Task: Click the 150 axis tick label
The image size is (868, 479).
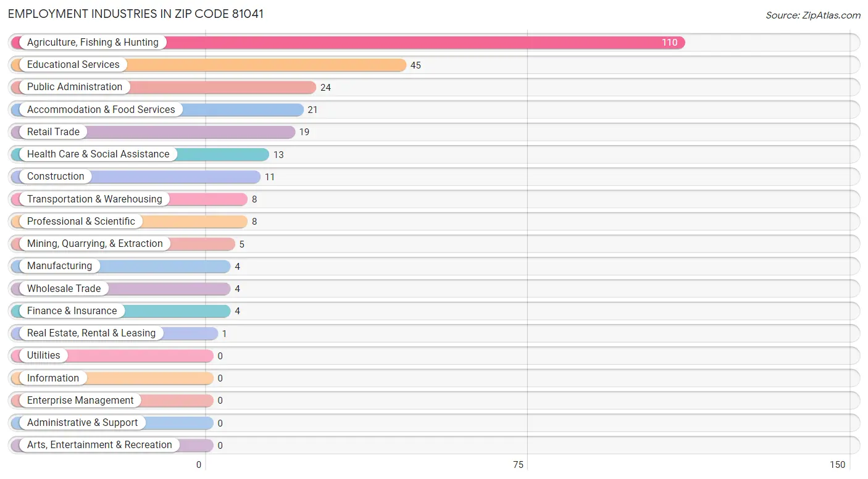Action: 837,465
